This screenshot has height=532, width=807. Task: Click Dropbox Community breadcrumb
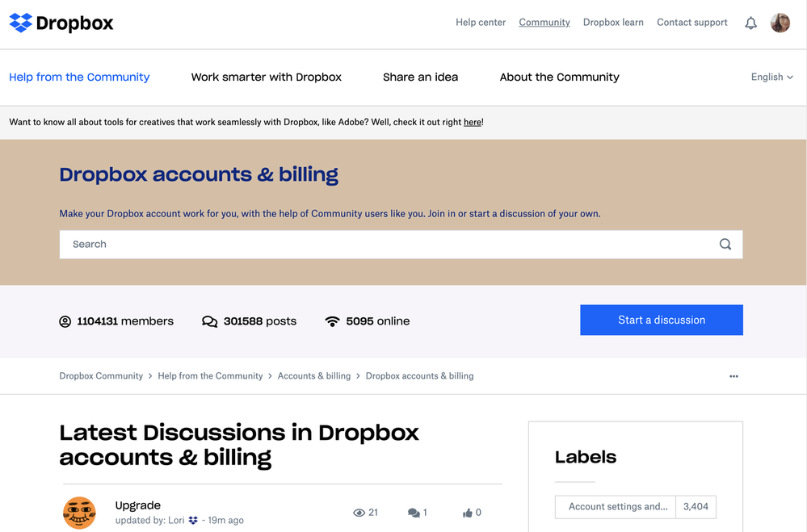coord(101,375)
